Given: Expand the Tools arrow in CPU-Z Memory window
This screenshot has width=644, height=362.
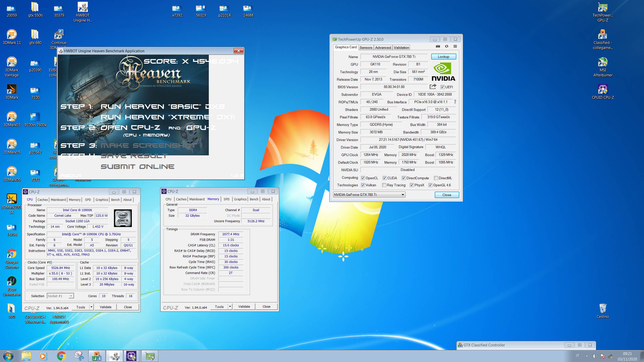Looking at the screenshot, I should (x=230, y=306).
